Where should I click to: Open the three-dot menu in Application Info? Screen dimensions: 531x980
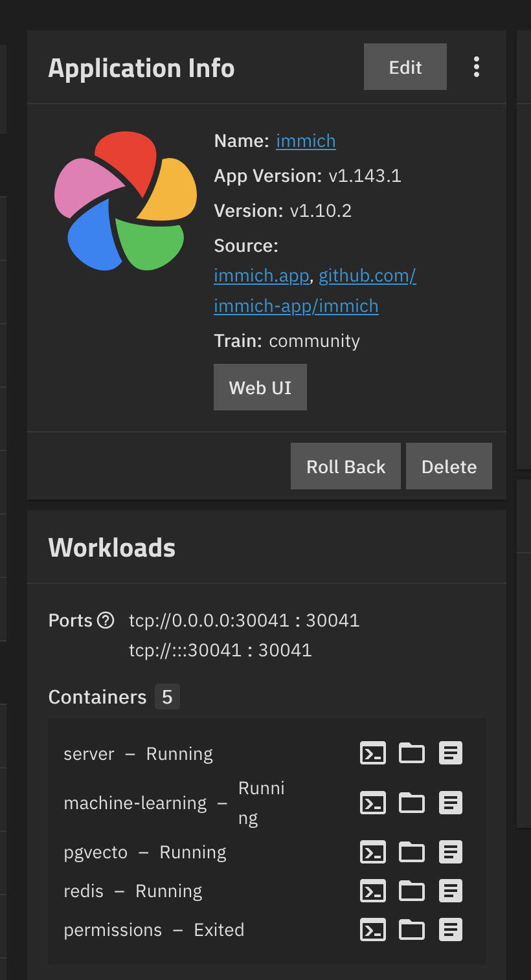click(x=477, y=67)
